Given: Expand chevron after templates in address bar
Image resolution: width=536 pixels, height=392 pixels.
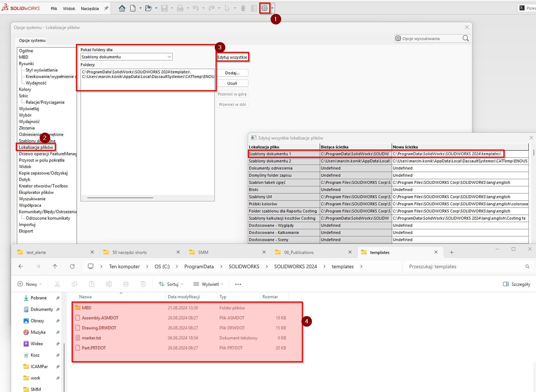Looking at the screenshot, I should (x=361, y=266).
